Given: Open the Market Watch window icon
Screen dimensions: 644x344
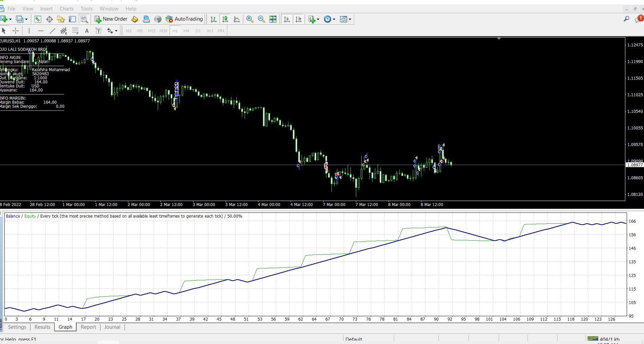Looking at the screenshot, I should tap(38, 19).
